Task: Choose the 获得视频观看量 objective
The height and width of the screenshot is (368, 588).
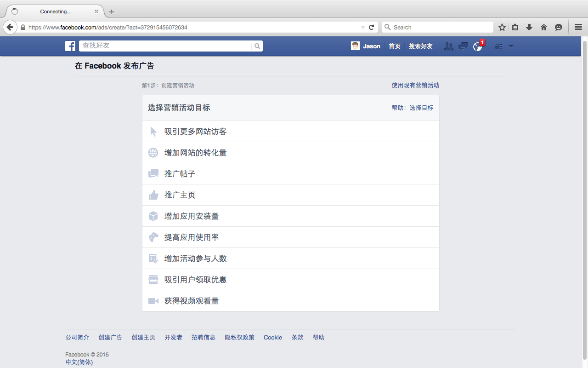Action: click(x=291, y=301)
